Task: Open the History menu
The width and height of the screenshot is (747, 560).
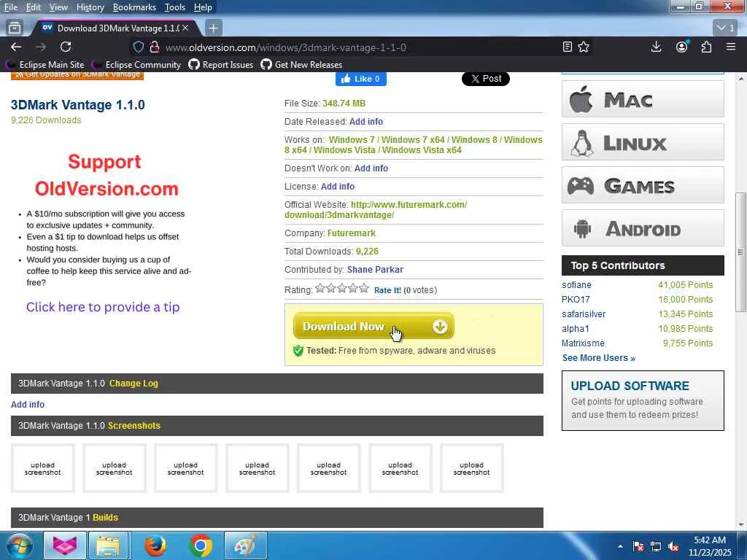Action: pos(90,7)
